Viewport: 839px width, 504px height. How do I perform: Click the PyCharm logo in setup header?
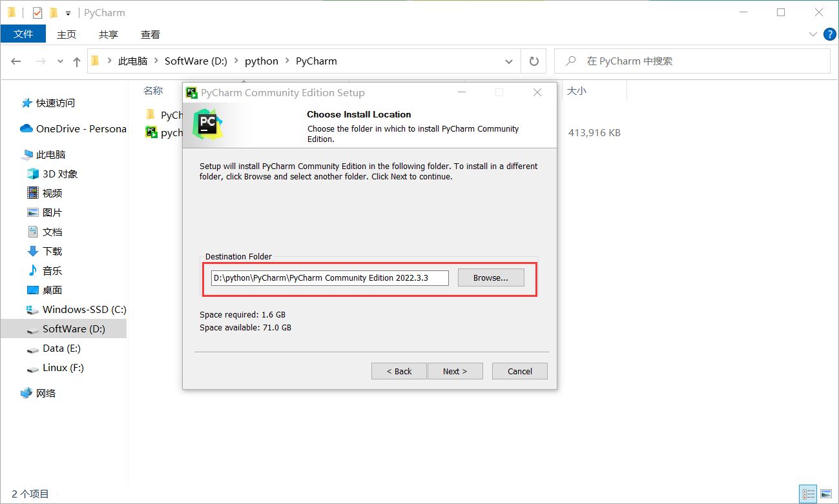[x=208, y=123]
